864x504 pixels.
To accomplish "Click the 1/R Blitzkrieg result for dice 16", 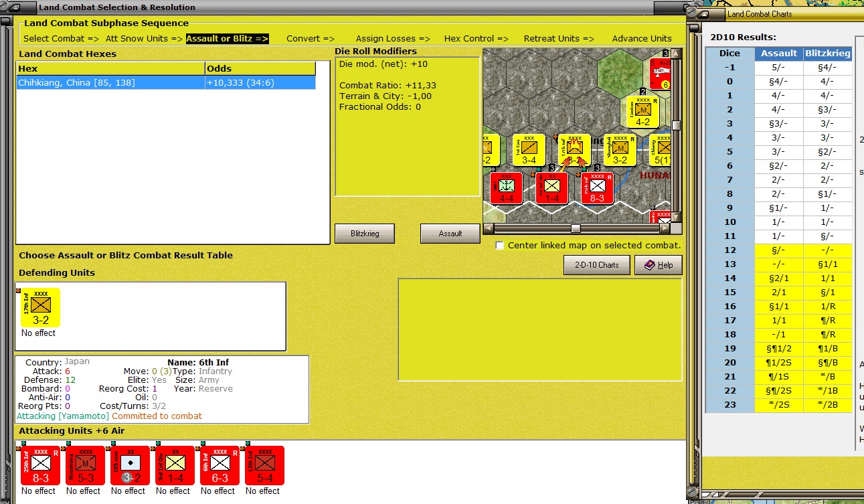I will tap(828, 306).
